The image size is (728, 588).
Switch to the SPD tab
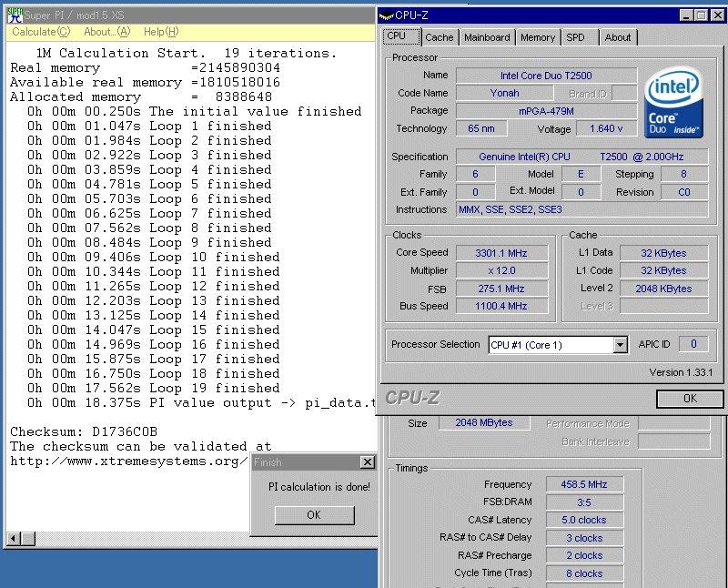point(580,37)
